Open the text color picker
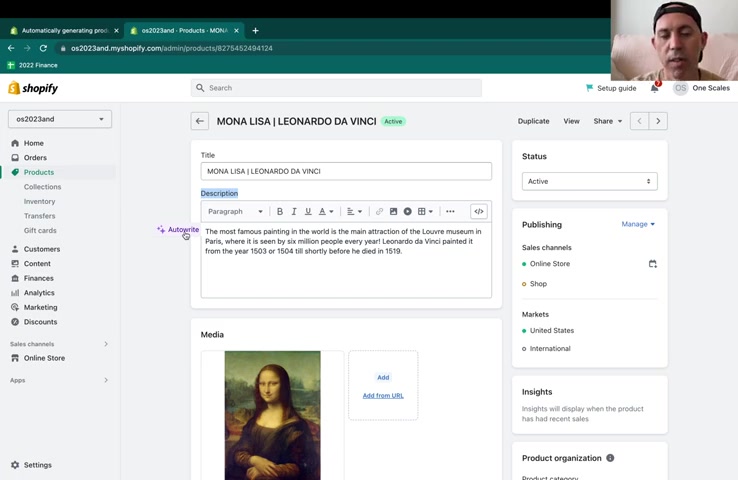This screenshot has height=480, width=738. [x=326, y=212]
